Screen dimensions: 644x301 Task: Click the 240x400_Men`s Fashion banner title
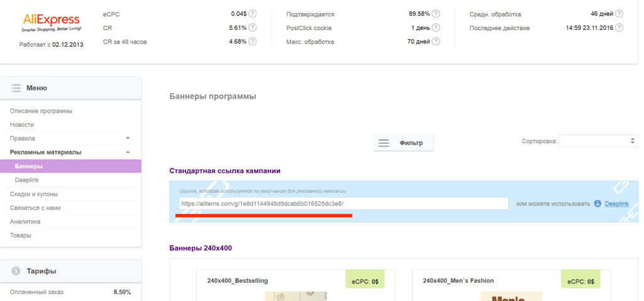point(458,281)
